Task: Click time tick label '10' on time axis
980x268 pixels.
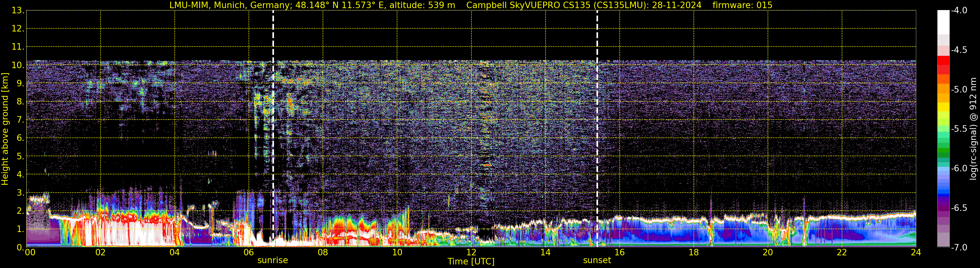Action: pos(397,252)
